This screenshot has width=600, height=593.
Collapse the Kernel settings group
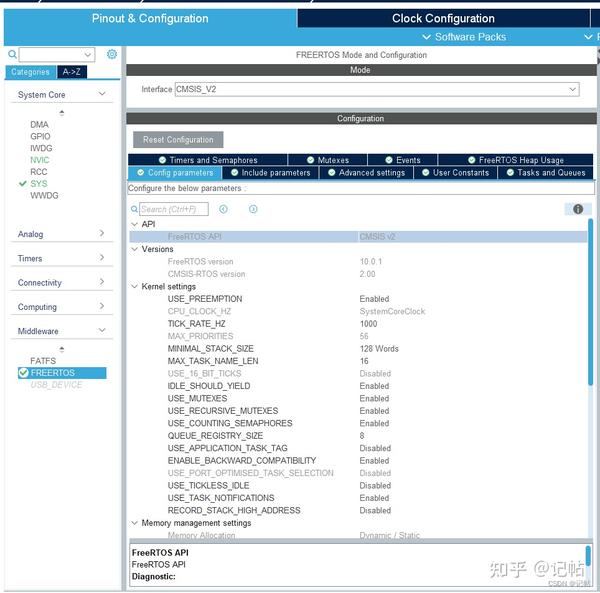135,286
